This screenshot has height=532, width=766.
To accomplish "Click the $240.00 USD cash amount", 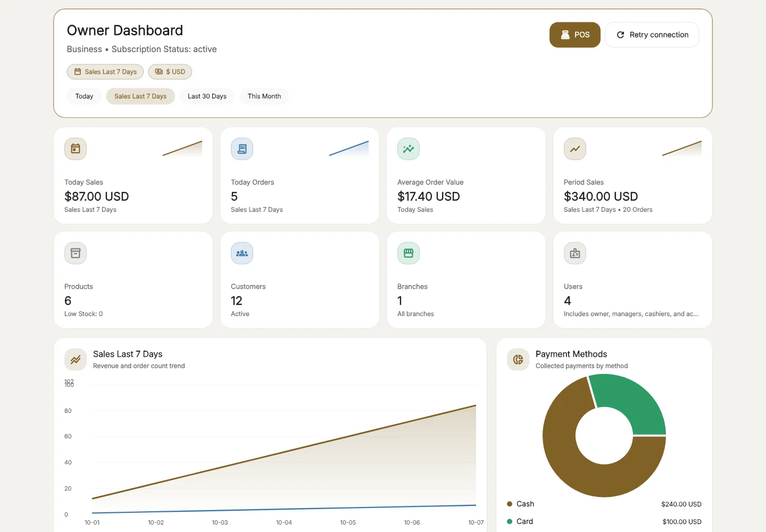I will tap(681, 504).
